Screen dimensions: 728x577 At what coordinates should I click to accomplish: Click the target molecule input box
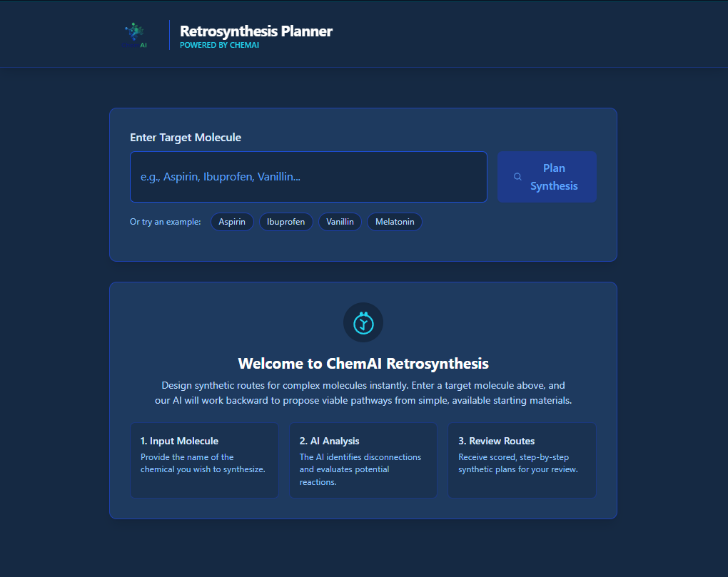(x=308, y=176)
